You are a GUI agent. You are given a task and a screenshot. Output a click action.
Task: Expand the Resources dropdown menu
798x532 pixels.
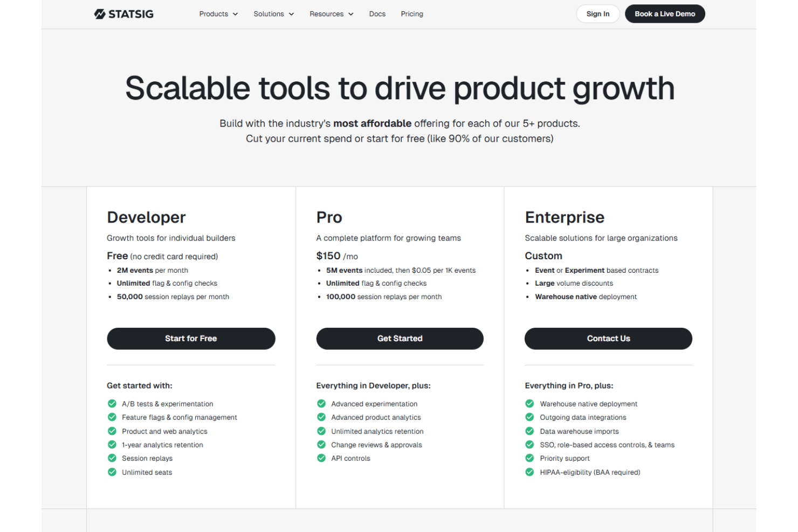pos(332,14)
